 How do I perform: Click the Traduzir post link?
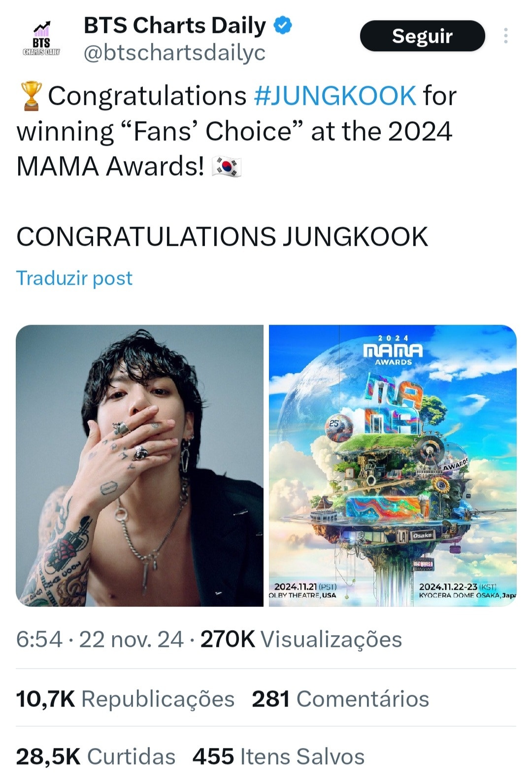pos(74,278)
